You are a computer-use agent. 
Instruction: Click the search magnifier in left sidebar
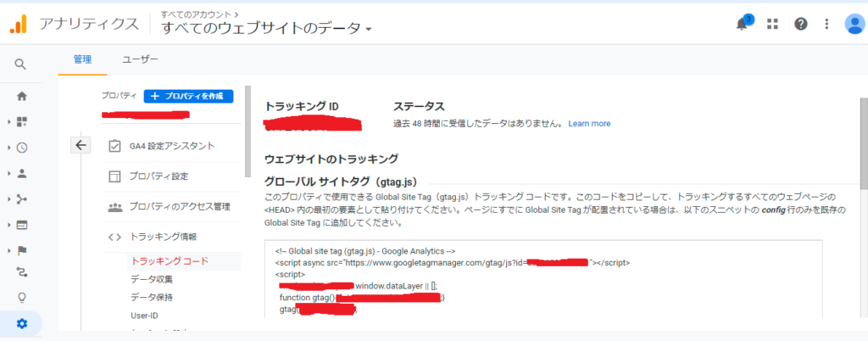click(x=20, y=64)
